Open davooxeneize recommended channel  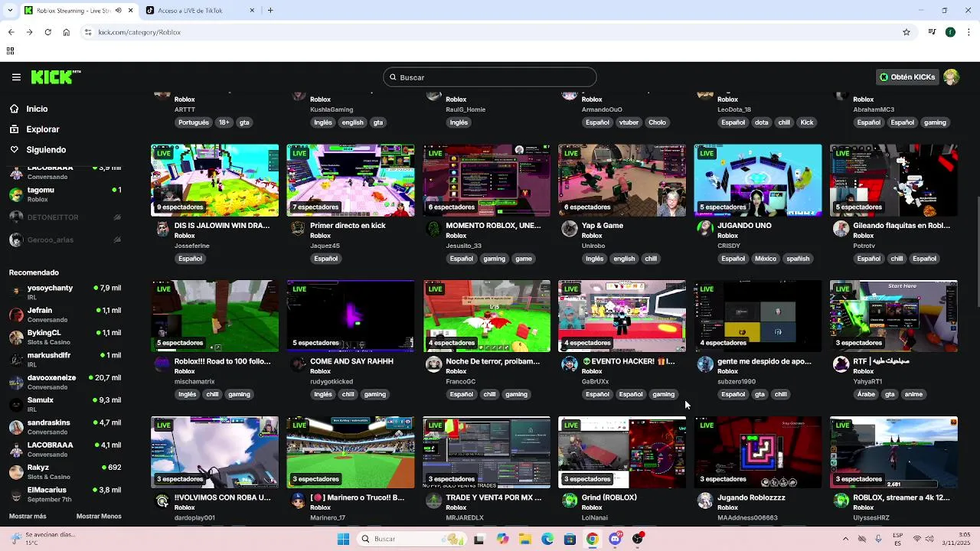pyautogui.click(x=65, y=382)
